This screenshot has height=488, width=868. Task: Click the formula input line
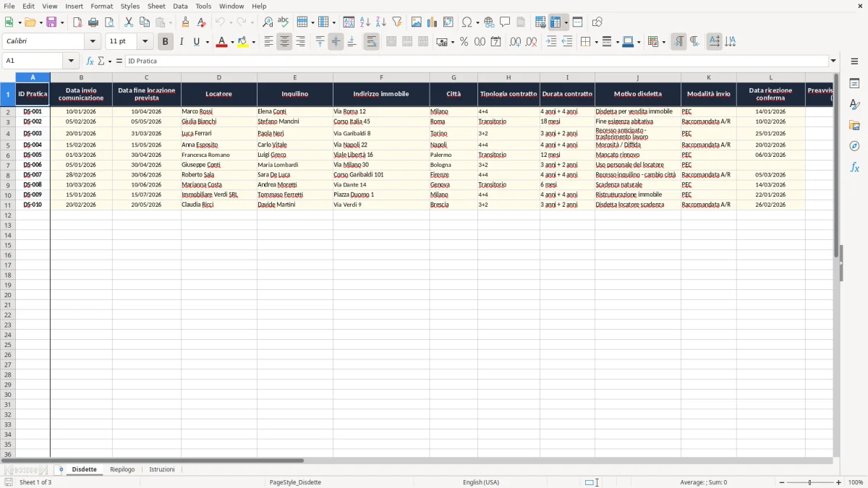coord(477,61)
